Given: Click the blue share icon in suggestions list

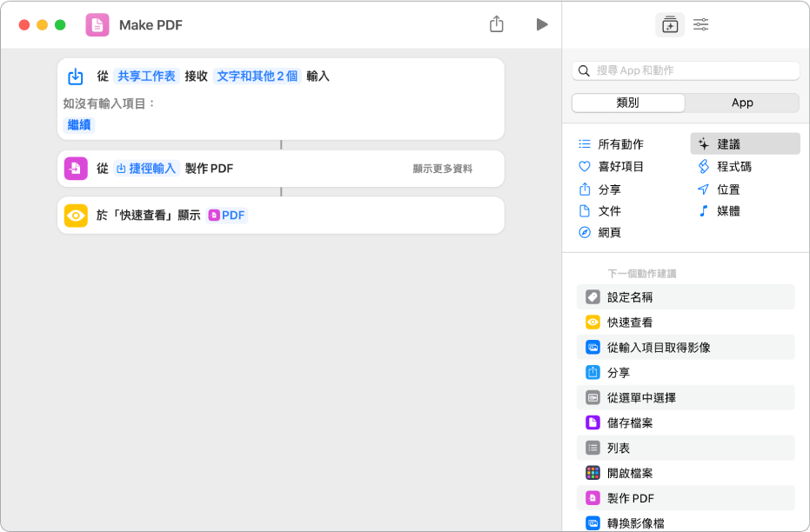Looking at the screenshot, I should [x=592, y=373].
